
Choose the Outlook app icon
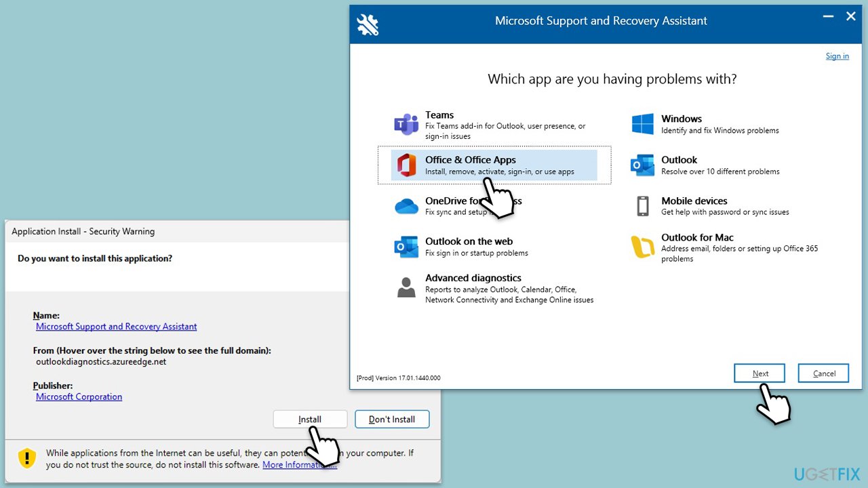(x=642, y=165)
